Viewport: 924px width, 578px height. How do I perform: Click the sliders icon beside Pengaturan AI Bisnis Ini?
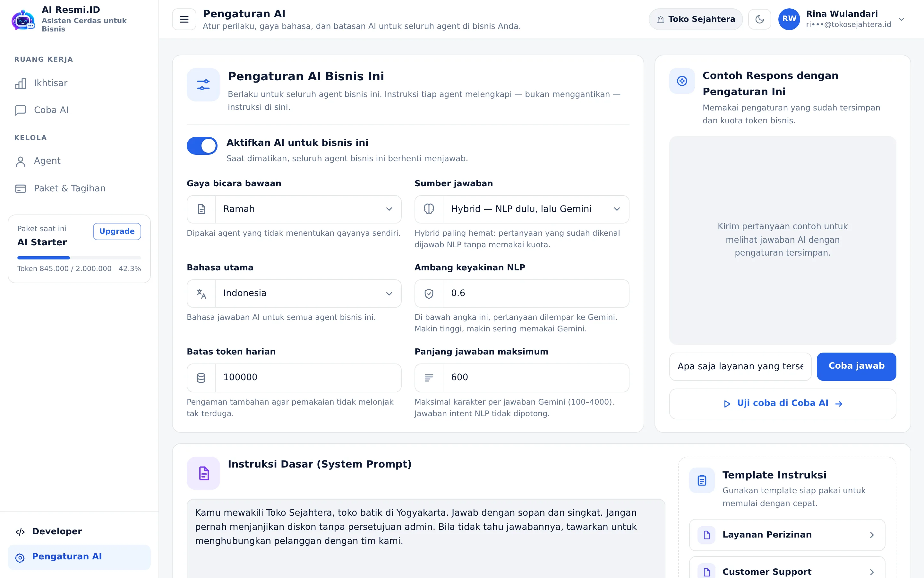pyautogui.click(x=203, y=85)
